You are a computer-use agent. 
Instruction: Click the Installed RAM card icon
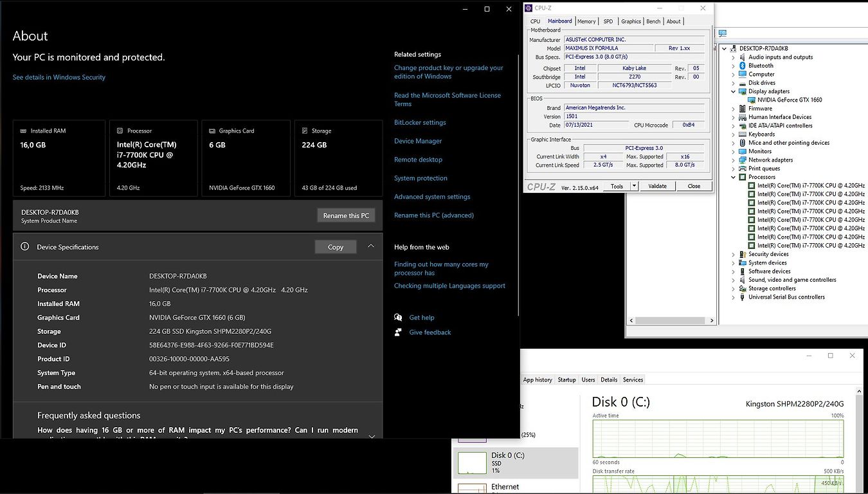click(x=24, y=131)
